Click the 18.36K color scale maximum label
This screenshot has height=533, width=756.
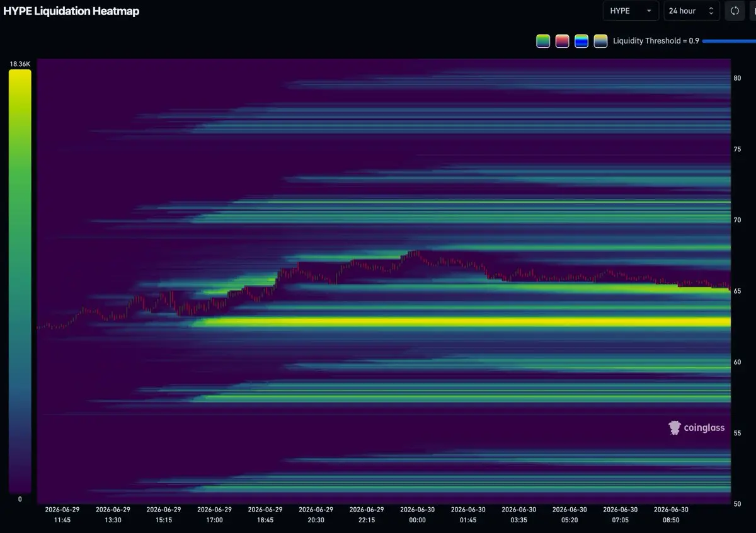[20, 64]
